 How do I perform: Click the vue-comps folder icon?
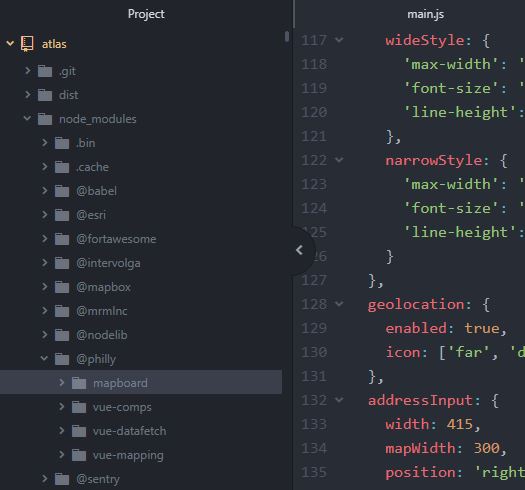79,407
